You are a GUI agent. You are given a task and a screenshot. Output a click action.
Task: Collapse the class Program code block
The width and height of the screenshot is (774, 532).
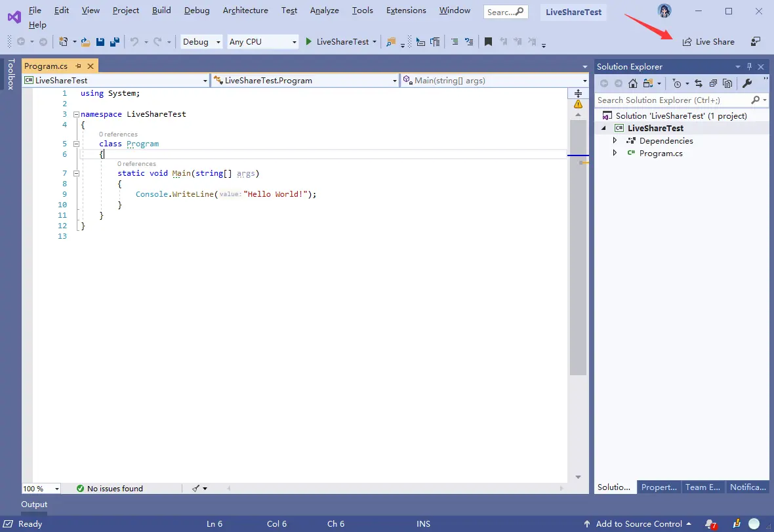coord(76,144)
